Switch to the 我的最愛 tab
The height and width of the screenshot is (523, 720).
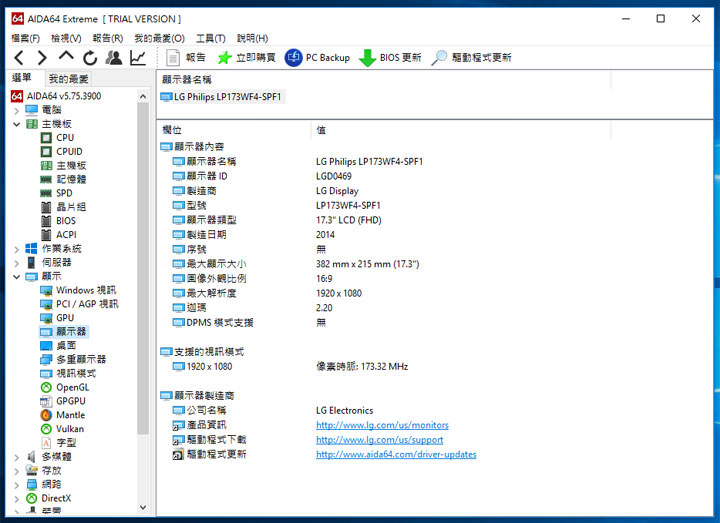point(68,78)
